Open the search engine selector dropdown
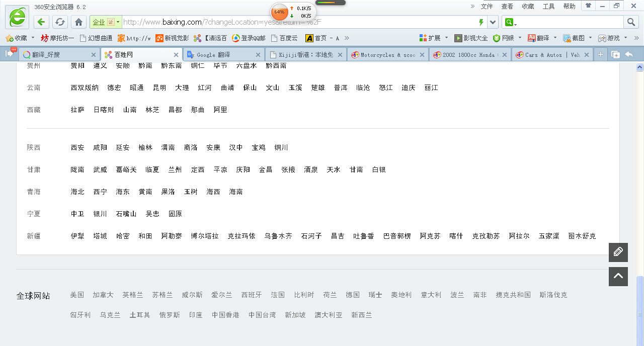The image size is (644, 346). point(510,22)
